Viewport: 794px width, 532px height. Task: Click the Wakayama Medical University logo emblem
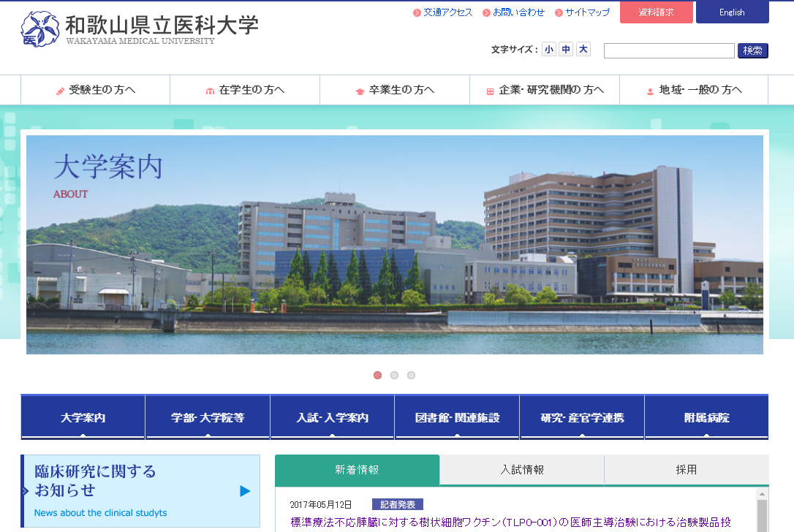[x=39, y=29]
